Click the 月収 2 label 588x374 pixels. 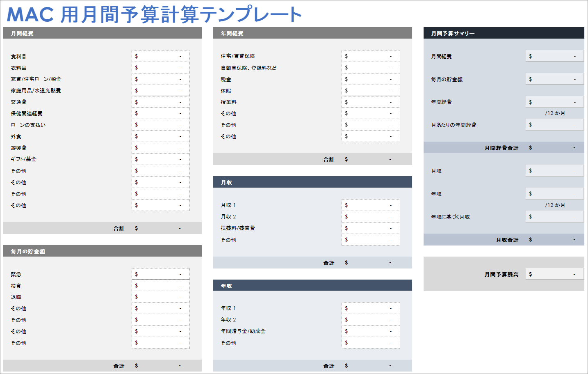[x=228, y=217]
